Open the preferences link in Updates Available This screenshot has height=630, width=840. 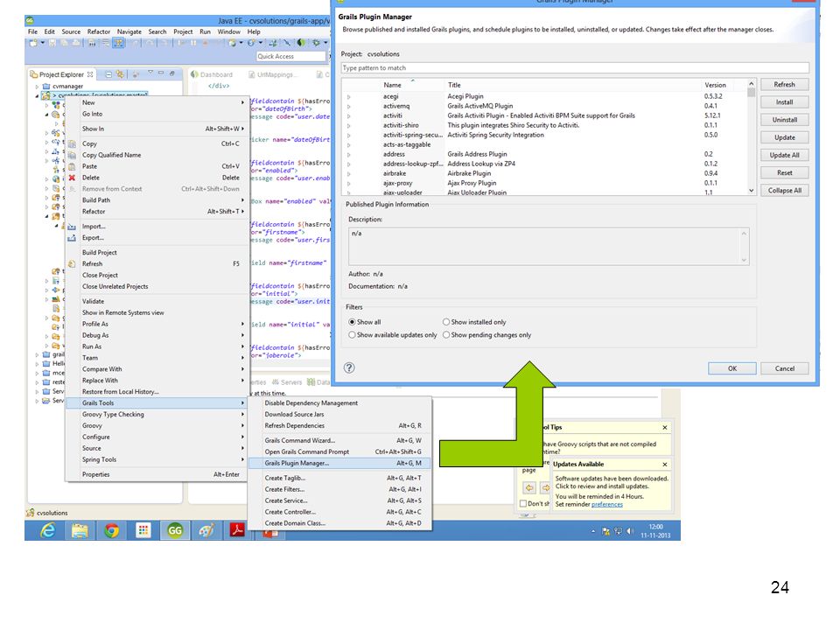[x=607, y=505]
